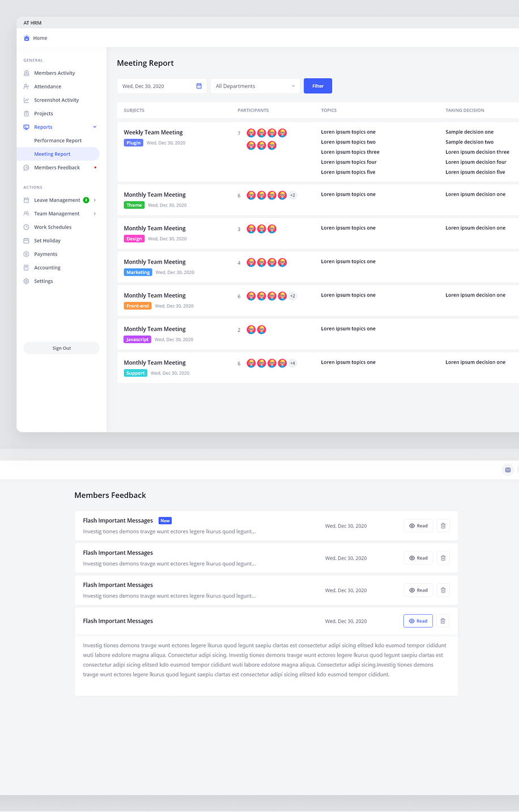
Task: Click the purple Javascript tag
Action: tap(138, 340)
